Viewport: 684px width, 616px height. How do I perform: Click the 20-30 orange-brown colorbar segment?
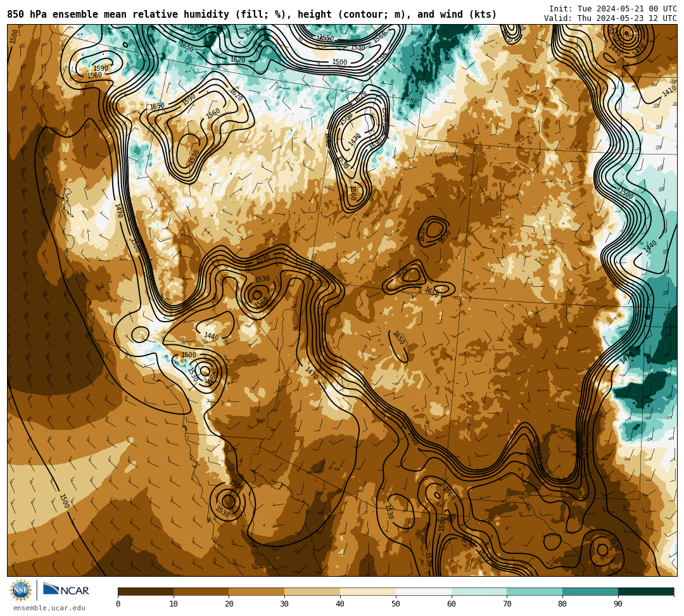tap(257, 591)
